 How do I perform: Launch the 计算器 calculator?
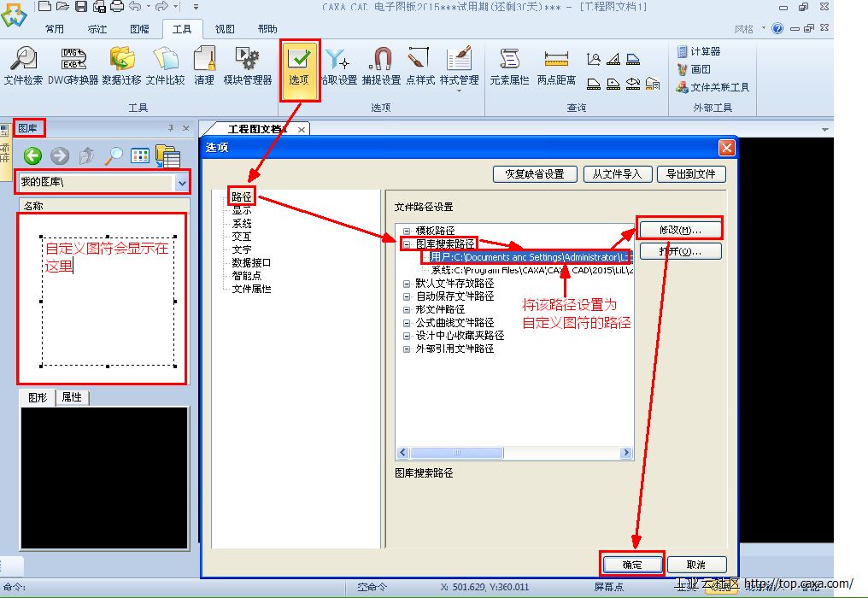(x=699, y=51)
